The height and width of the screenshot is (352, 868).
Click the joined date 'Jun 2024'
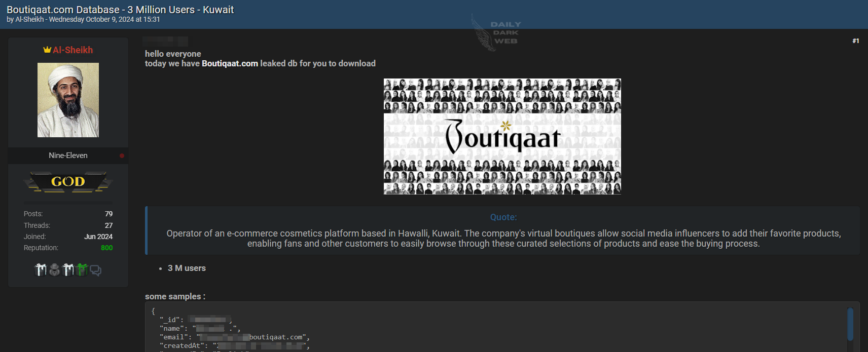tap(98, 237)
